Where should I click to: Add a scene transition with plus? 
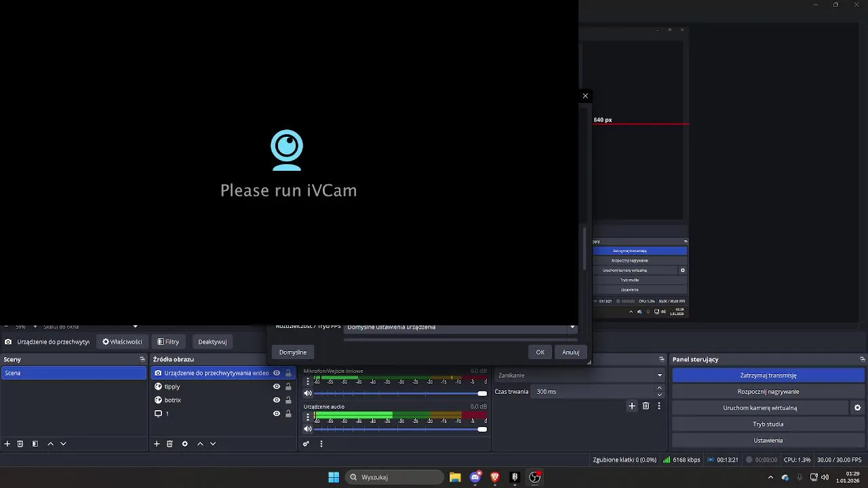(x=632, y=406)
